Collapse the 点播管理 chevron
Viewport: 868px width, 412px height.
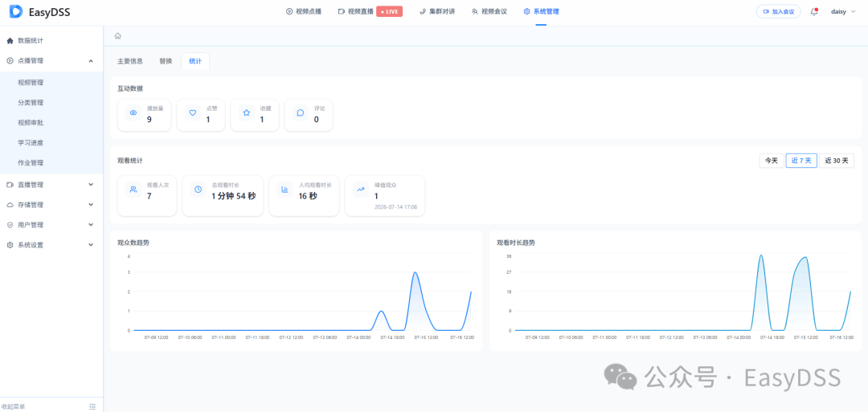pyautogui.click(x=91, y=61)
